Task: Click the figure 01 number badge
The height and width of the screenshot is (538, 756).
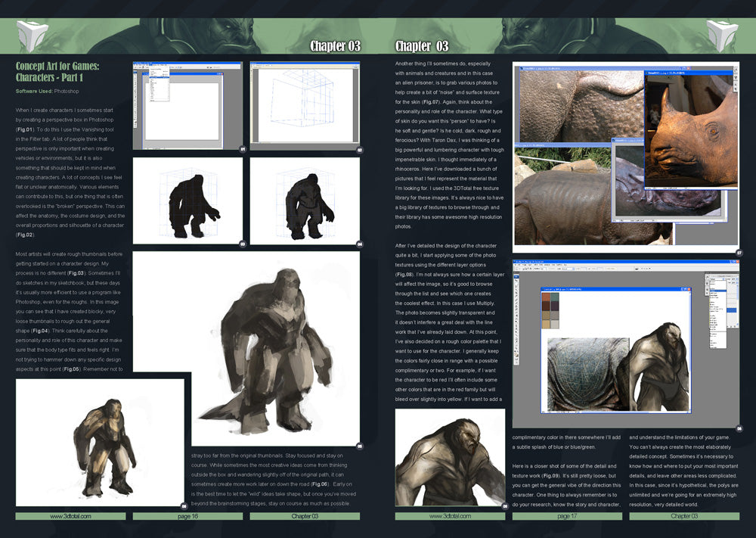Action: pos(243,150)
